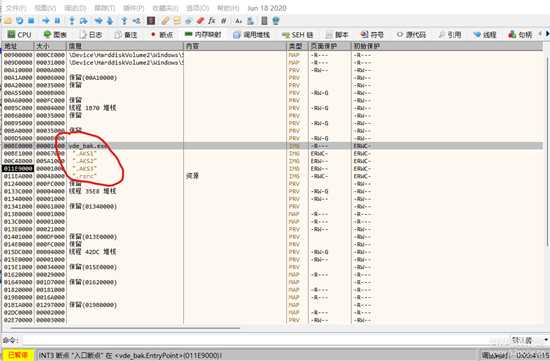Click the calls toolbar icon
This screenshot has width=550, height=361.
(250, 21)
